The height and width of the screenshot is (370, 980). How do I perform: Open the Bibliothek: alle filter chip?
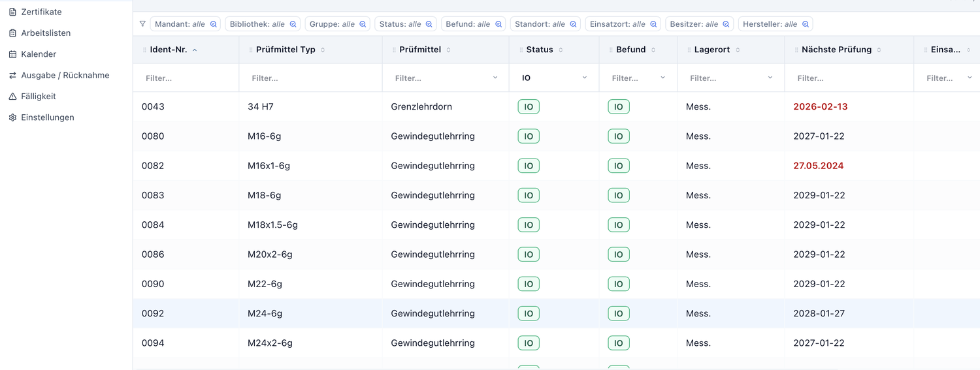(263, 24)
